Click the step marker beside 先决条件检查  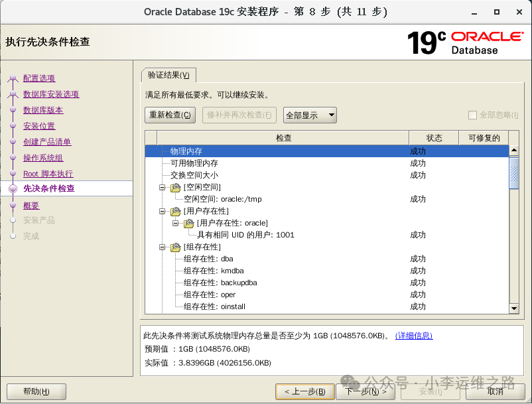tap(13, 188)
